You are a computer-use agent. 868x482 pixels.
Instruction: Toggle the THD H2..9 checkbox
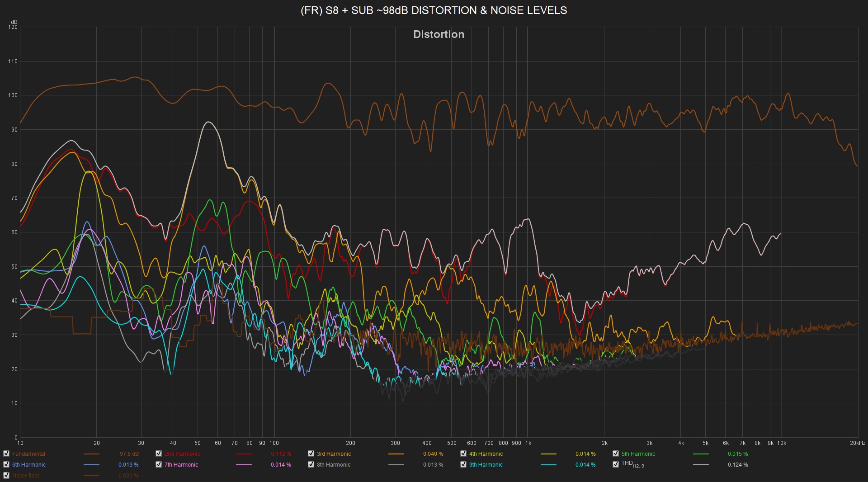(616, 464)
